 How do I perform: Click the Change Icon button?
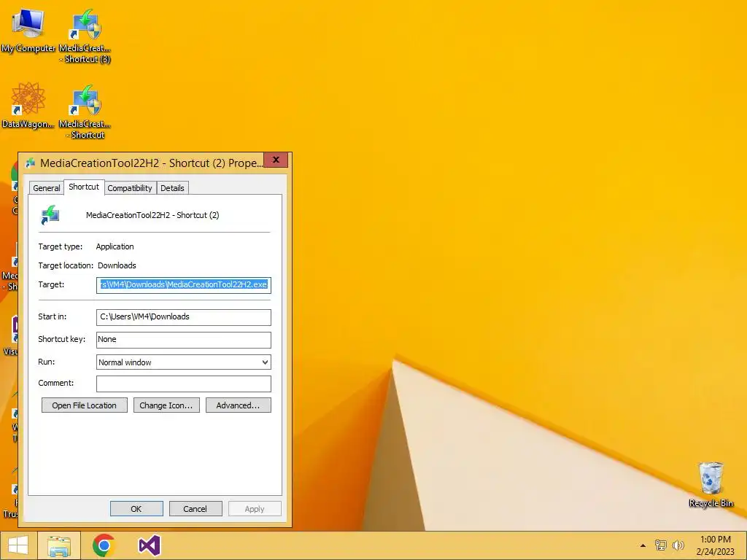pos(166,405)
